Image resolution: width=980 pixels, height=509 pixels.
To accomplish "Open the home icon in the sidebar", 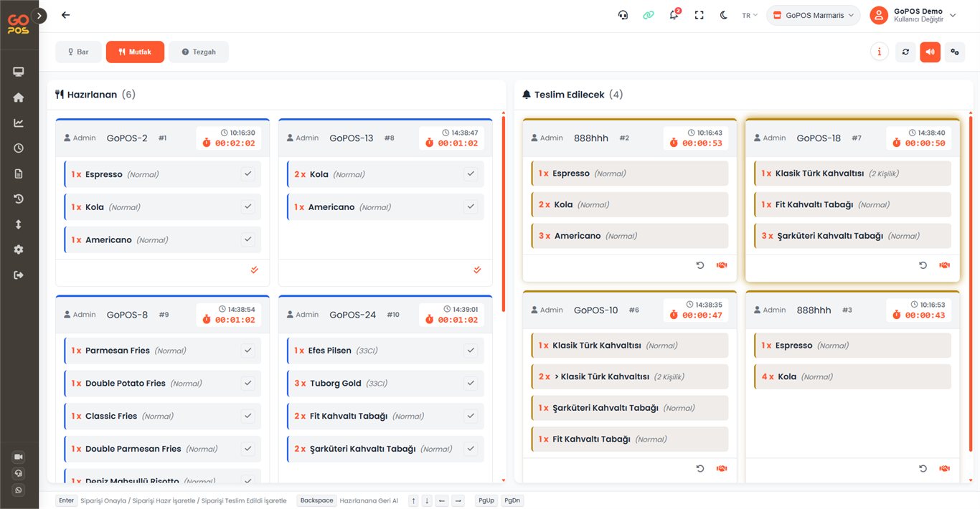I will [x=19, y=97].
